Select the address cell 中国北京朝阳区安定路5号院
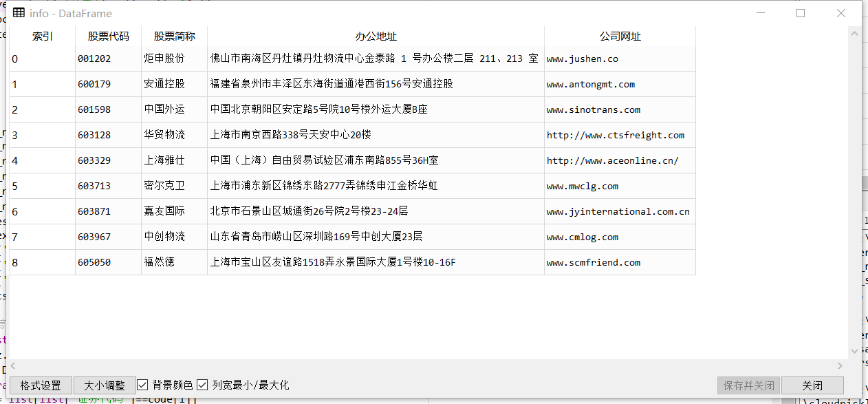Viewport: 868px width, 404px height. pos(376,110)
